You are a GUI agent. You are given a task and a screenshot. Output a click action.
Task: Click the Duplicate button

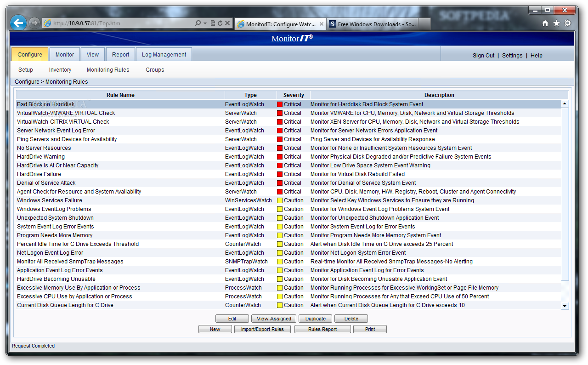tap(316, 319)
